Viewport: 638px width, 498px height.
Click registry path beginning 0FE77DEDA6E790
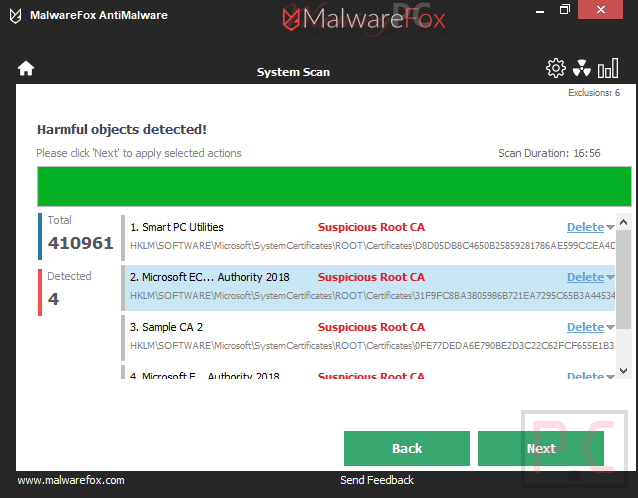coord(372,346)
